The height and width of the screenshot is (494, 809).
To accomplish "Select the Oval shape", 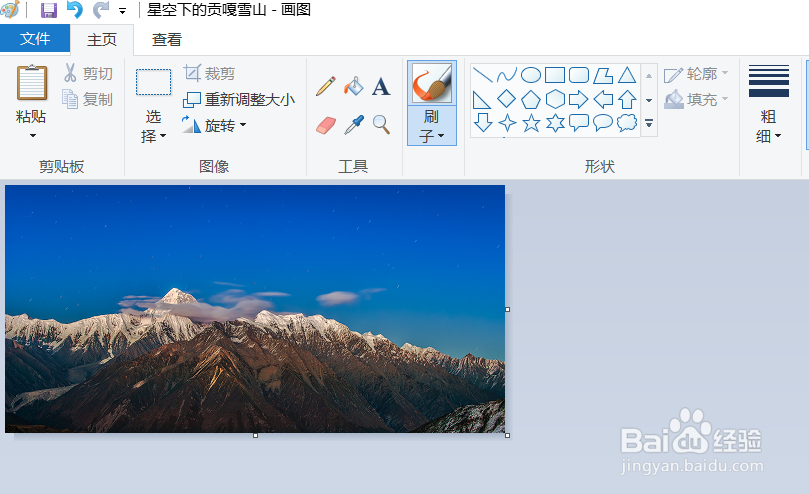I will (x=530, y=75).
